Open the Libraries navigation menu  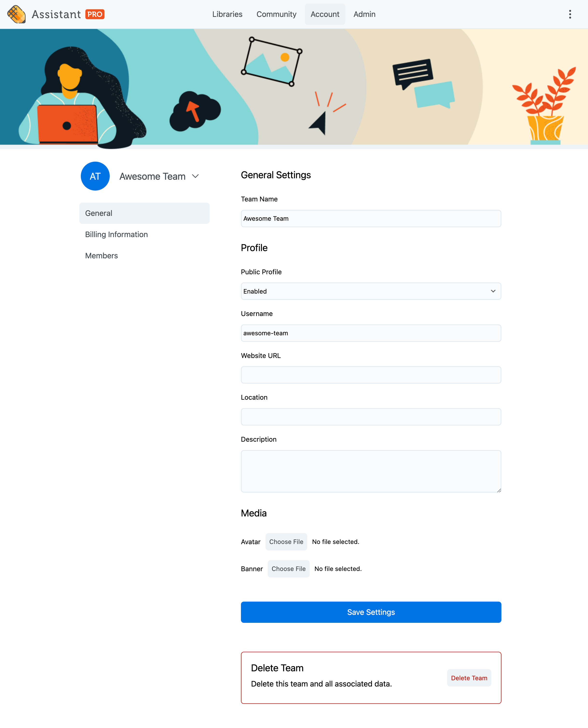(x=227, y=14)
